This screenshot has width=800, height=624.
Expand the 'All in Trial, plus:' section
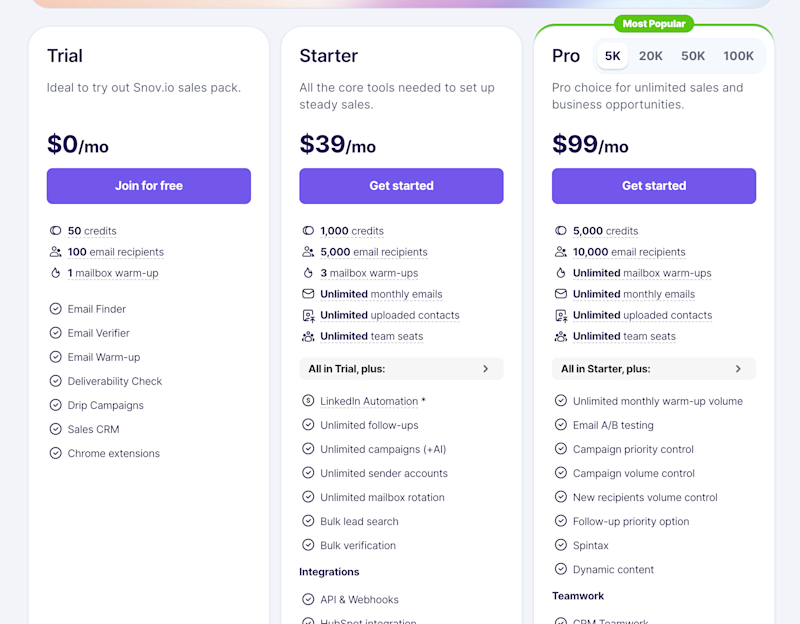(401, 369)
